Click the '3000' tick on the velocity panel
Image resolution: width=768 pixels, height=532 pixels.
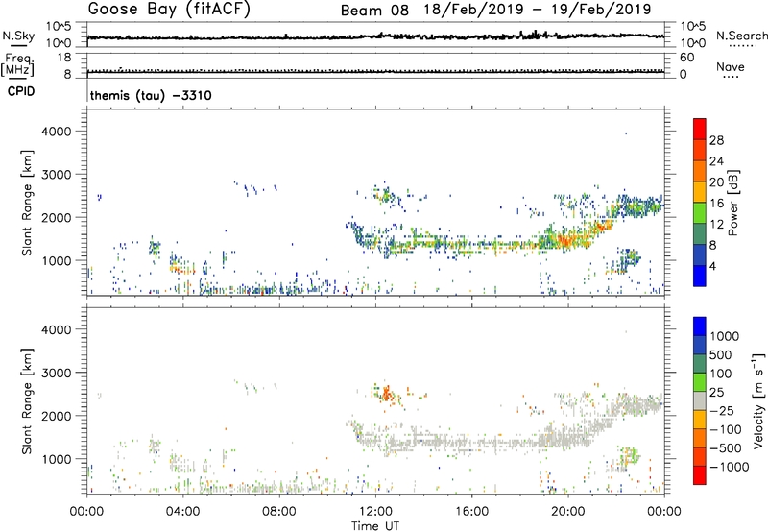click(x=56, y=373)
